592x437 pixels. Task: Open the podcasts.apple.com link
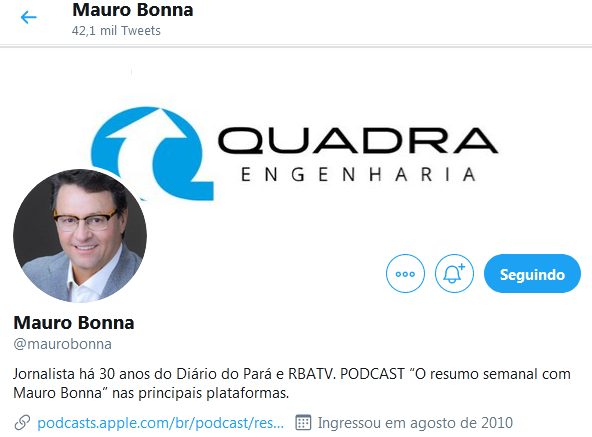click(x=160, y=423)
